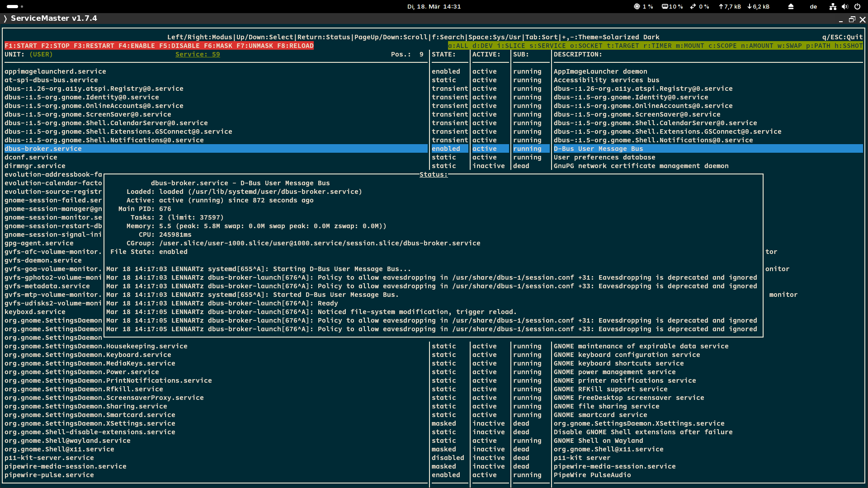Select the p:PATH unit filter

[x=818, y=46]
